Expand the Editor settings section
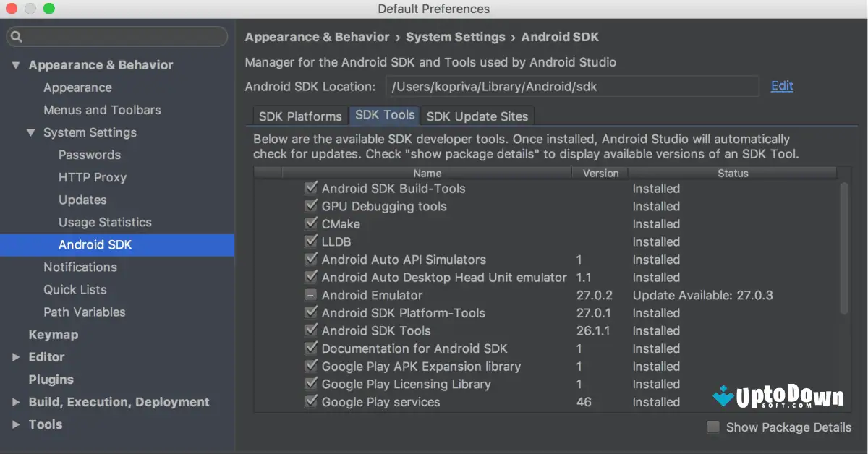 point(16,356)
